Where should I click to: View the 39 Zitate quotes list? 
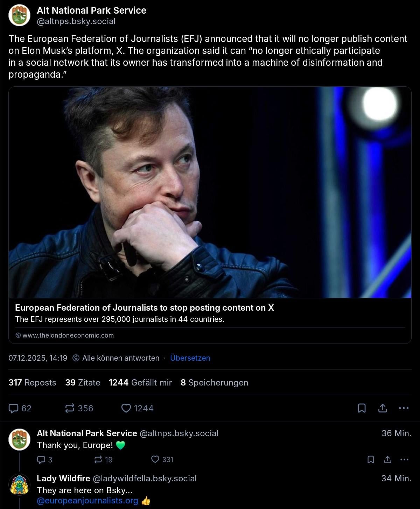pos(83,382)
